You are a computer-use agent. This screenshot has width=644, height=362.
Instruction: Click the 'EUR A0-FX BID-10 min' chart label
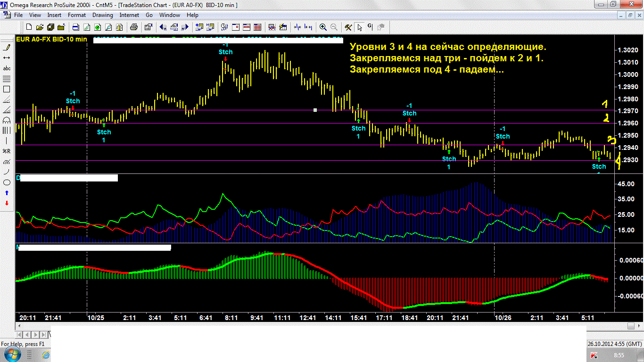(x=51, y=39)
